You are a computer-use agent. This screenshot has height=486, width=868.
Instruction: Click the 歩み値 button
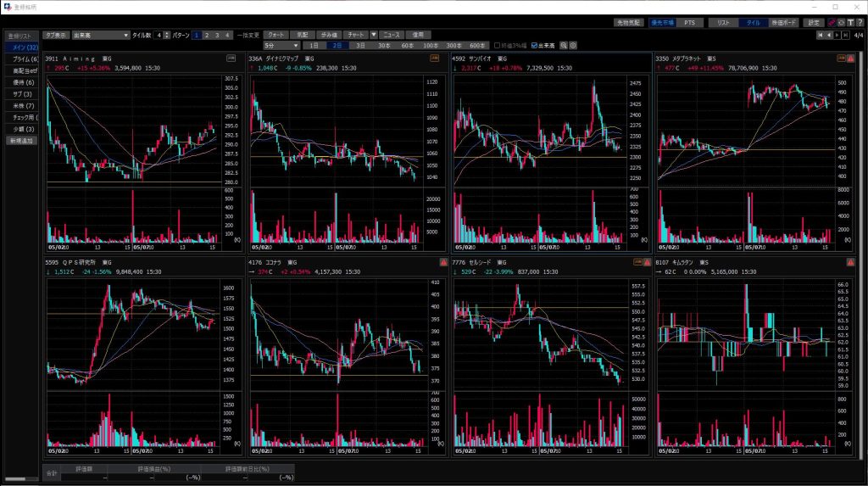tap(329, 35)
